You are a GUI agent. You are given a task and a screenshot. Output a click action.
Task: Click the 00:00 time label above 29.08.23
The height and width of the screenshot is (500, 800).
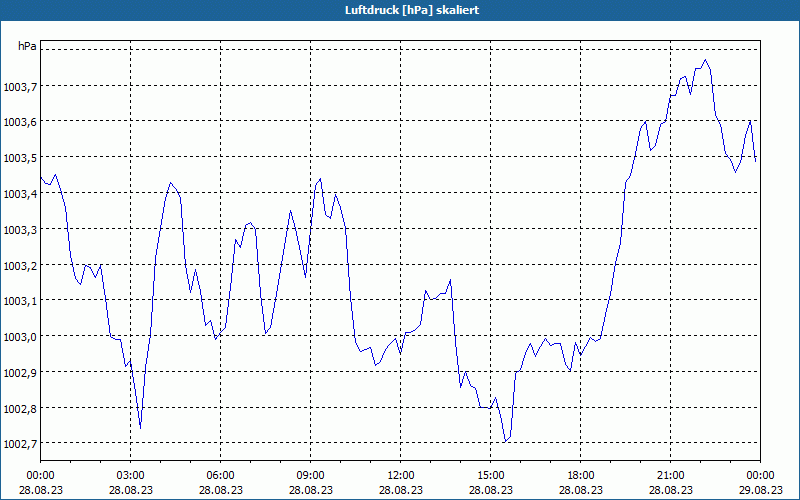click(x=760, y=476)
